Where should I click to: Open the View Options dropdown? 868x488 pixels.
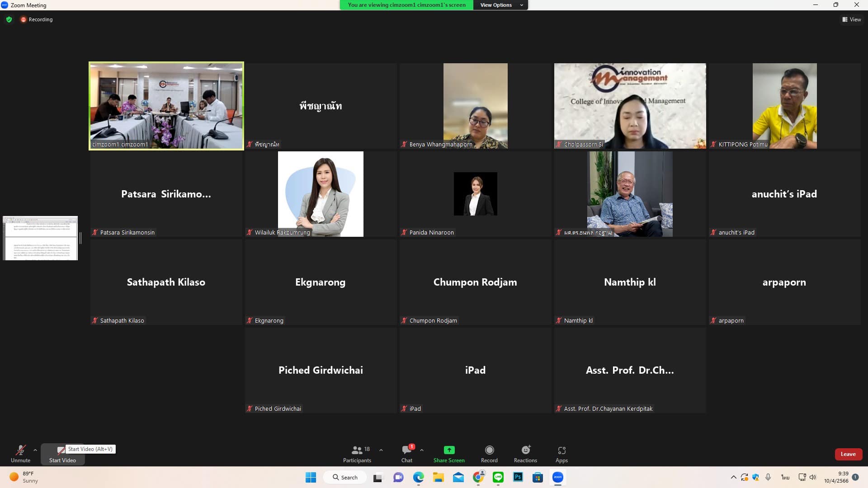coord(500,5)
